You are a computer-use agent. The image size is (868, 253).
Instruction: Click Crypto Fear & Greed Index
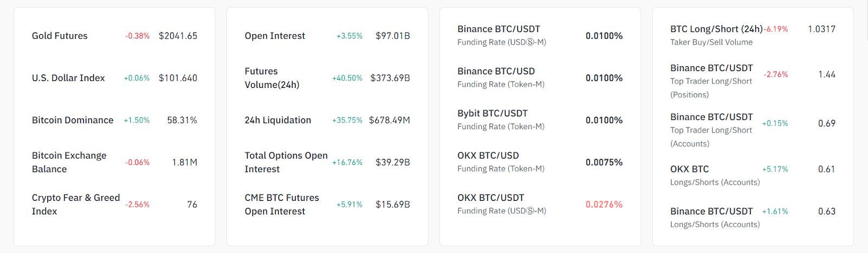tap(75, 205)
